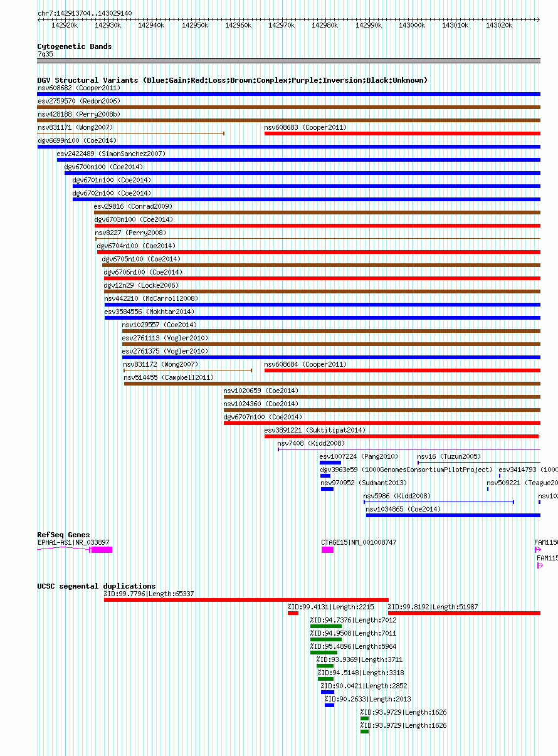Click the 142950k ruler tick label
The width and height of the screenshot is (558, 756).
coord(194,26)
